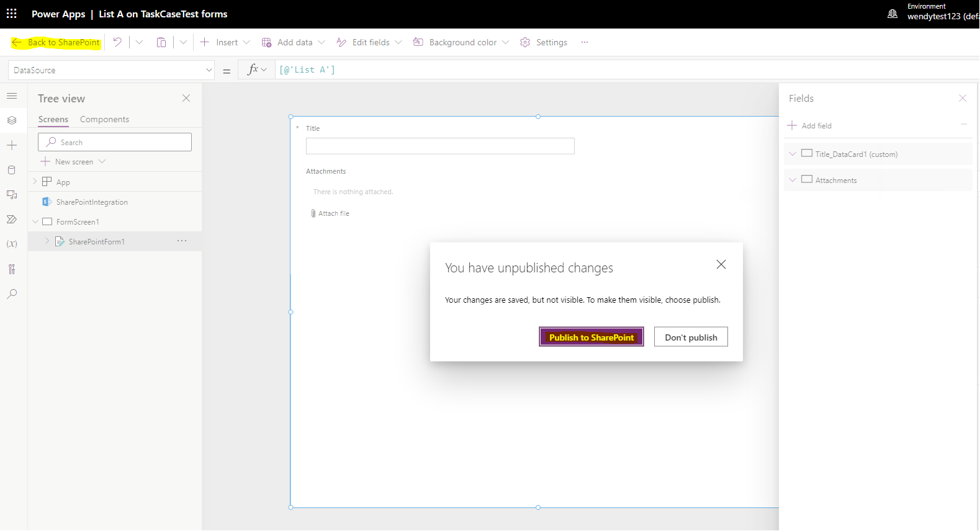Open the Media sidebar icon
Screen dimensions: 980x531
tap(12, 195)
